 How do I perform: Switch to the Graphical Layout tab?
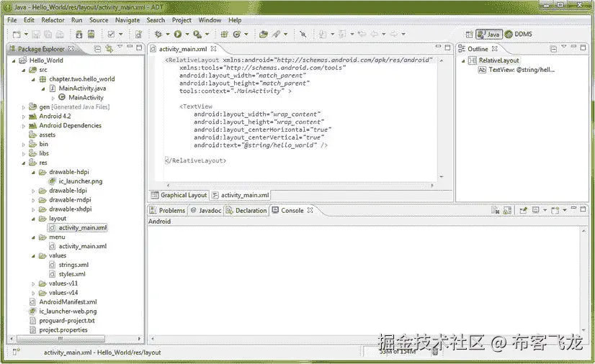click(179, 195)
